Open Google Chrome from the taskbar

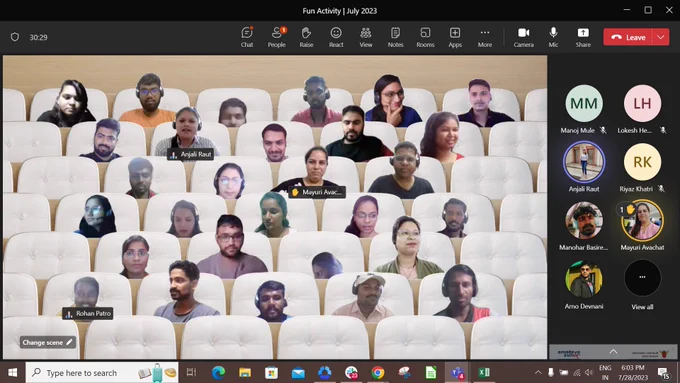point(378,373)
